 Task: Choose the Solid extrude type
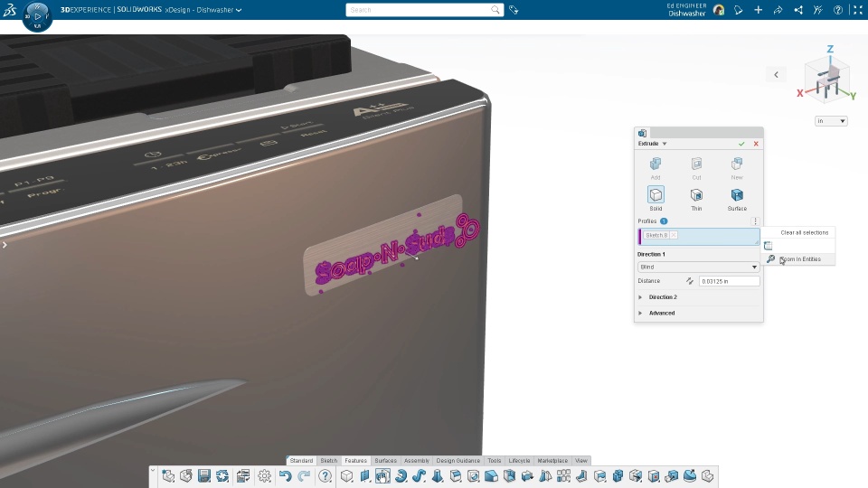point(656,199)
